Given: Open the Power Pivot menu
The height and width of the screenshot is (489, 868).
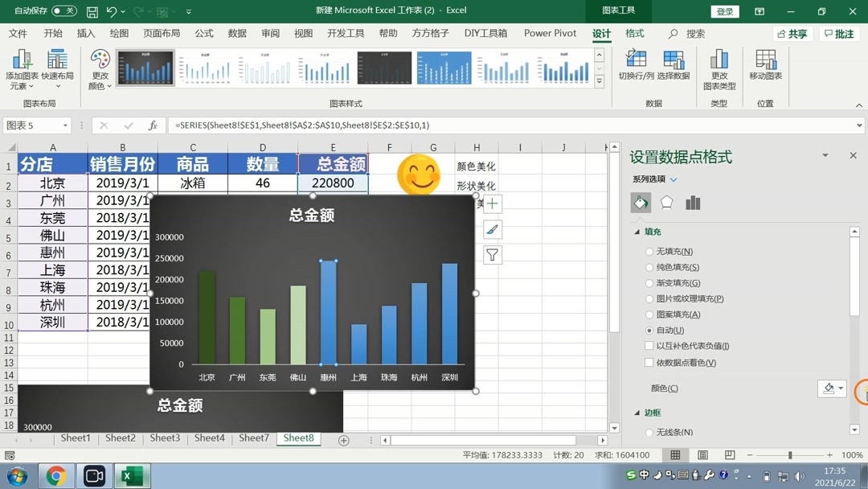Looking at the screenshot, I should pos(550,33).
